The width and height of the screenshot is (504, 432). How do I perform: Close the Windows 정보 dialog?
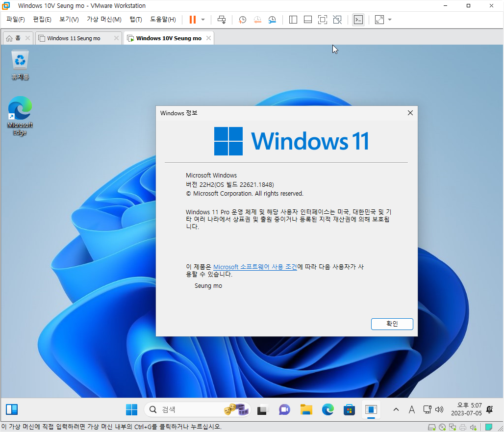(x=410, y=113)
